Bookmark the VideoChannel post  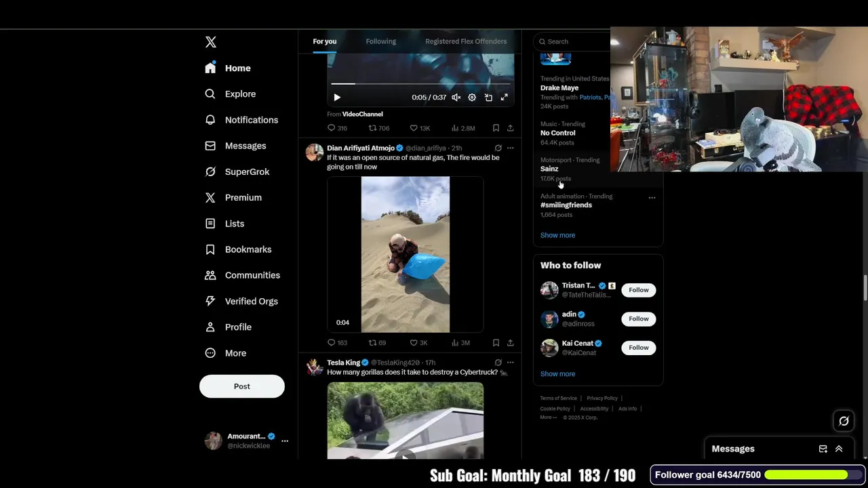pyautogui.click(x=496, y=128)
